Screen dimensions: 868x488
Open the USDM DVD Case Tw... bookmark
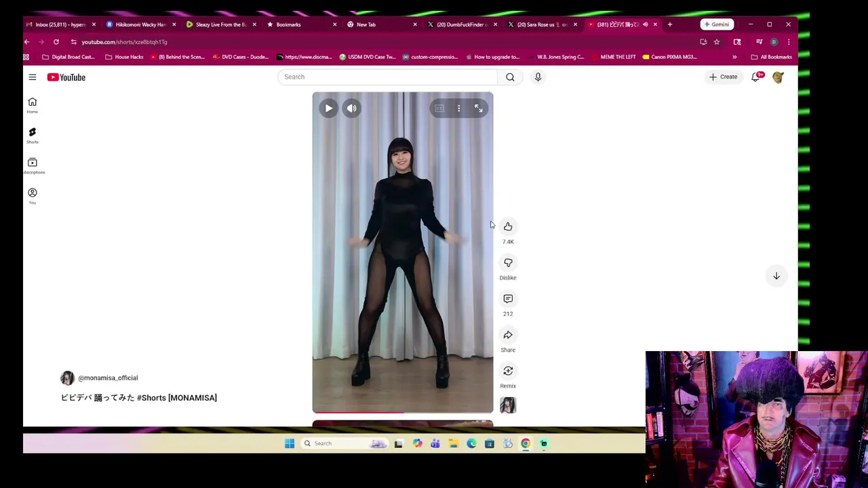point(368,57)
